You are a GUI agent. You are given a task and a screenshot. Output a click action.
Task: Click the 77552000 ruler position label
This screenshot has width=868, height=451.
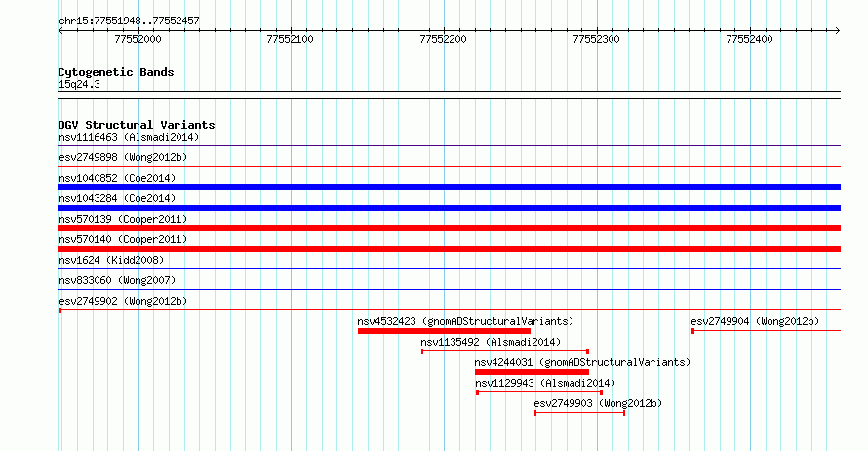pos(138,39)
